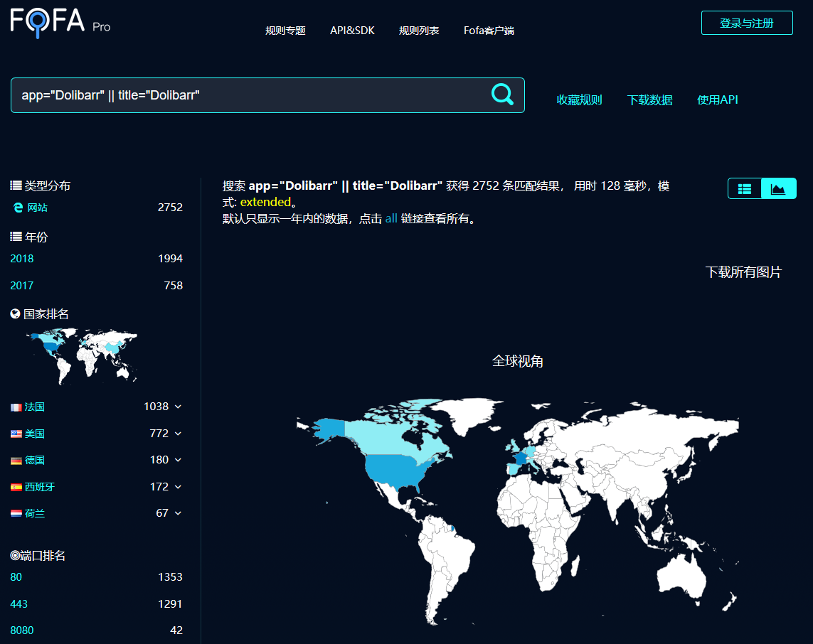This screenshot has width=813, height=644.
Task: Click the 下载数据 link
Action: (x=649, y=100)
